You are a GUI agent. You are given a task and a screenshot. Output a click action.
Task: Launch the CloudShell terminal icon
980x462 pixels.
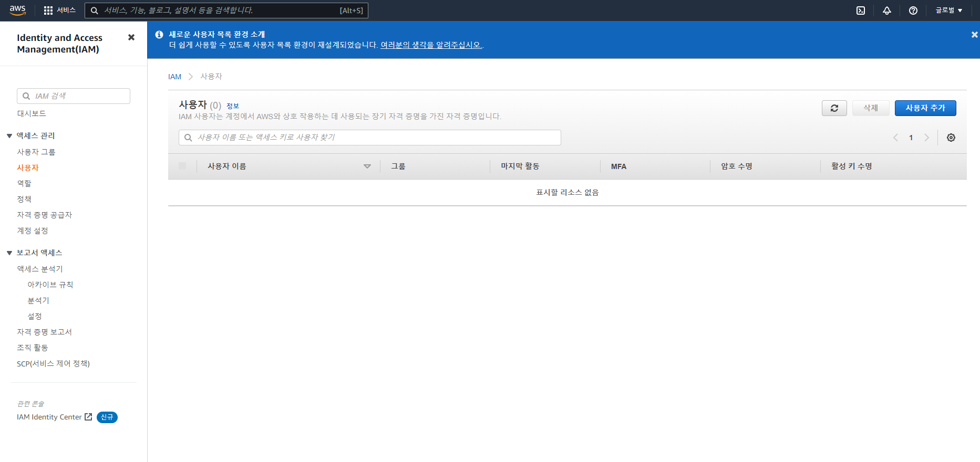pyautogui.click(x=861, y=10)
